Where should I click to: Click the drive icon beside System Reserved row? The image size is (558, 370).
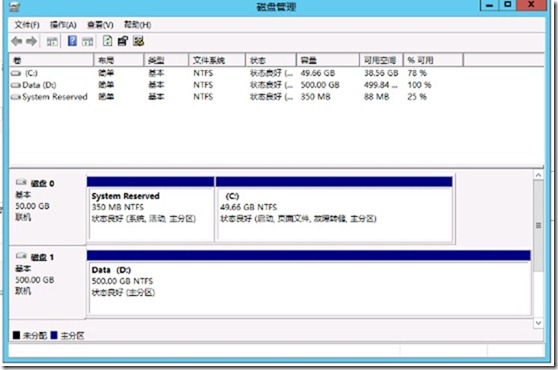16,97
